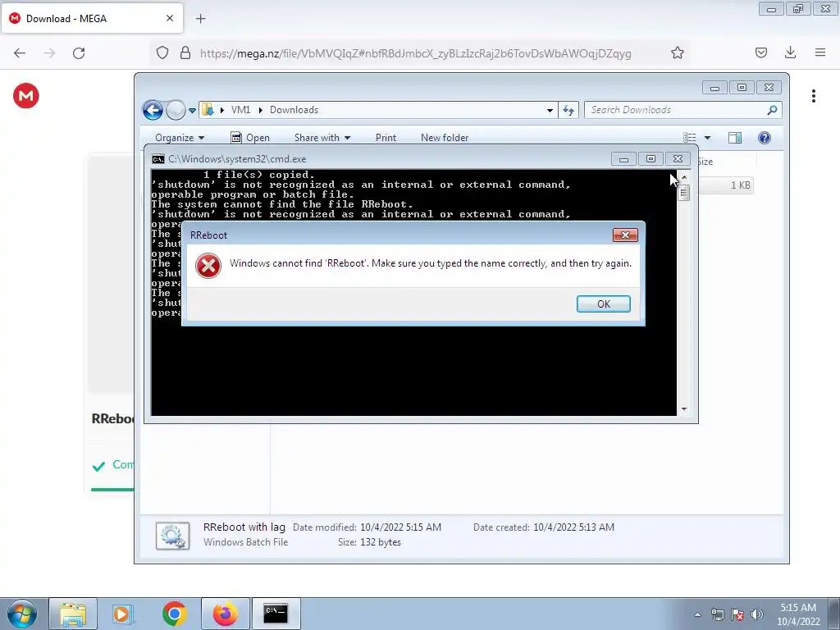Select Downloads in the Explorer breadcrumb

[x=294, y=110]
